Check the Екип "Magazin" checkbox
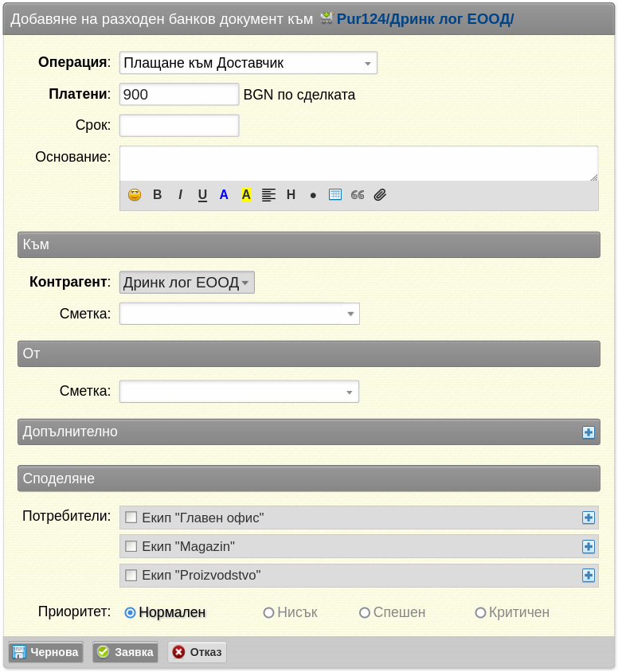 [x=131, y=546]
